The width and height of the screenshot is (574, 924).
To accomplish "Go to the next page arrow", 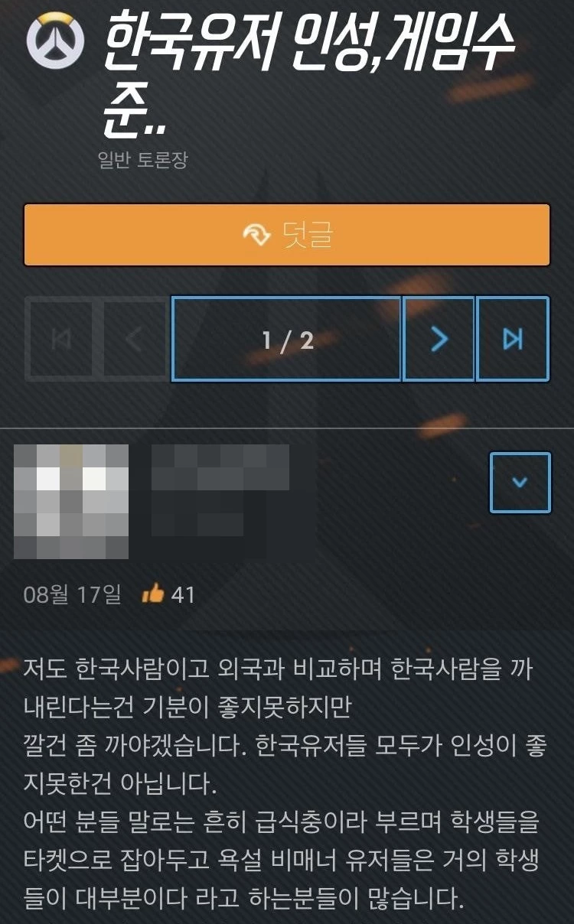I will [x=439, y=339].
